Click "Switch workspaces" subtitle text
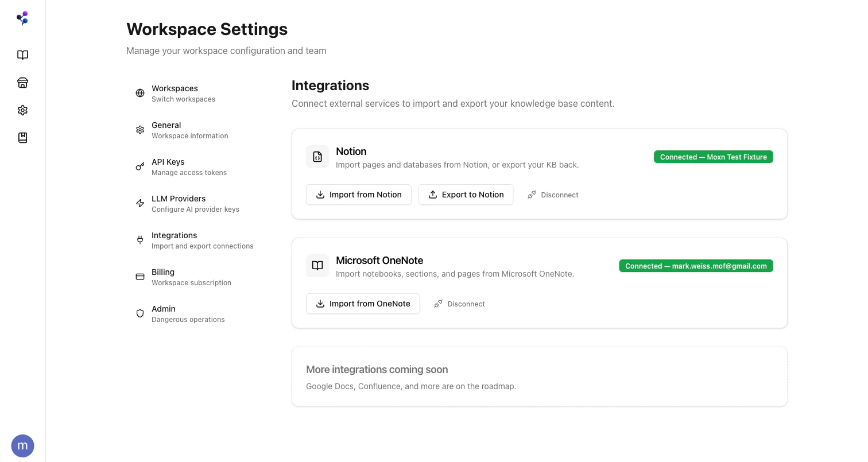 coord(183,99)
